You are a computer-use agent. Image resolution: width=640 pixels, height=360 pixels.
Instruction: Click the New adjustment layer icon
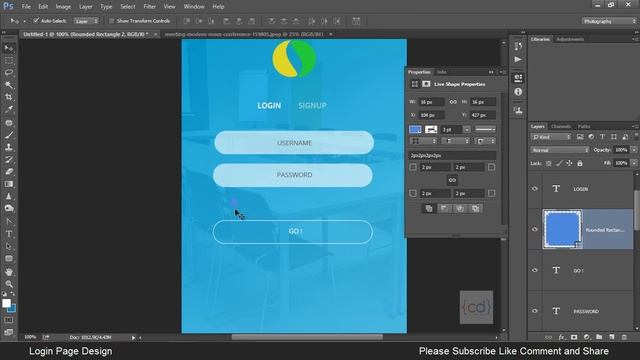pos(587,337)
